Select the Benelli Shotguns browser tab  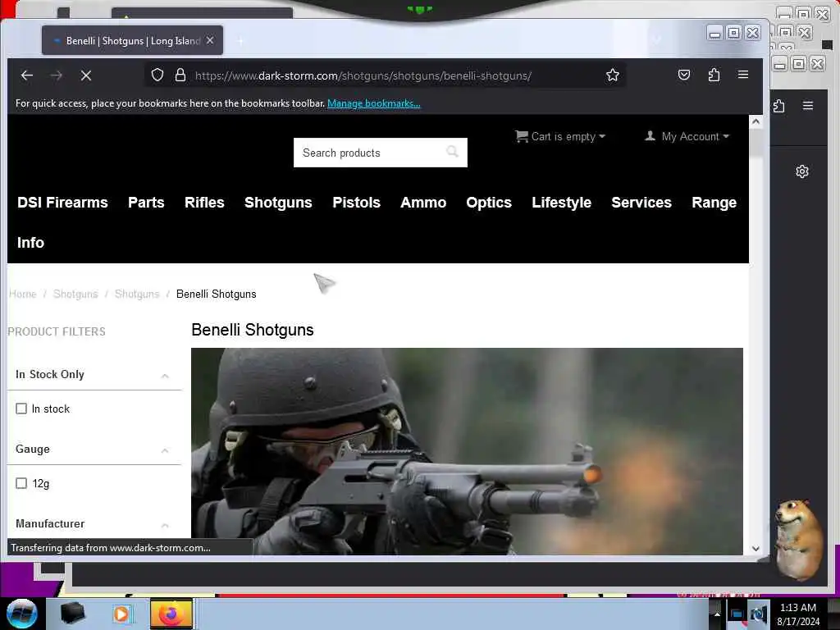tap(132, 41)
